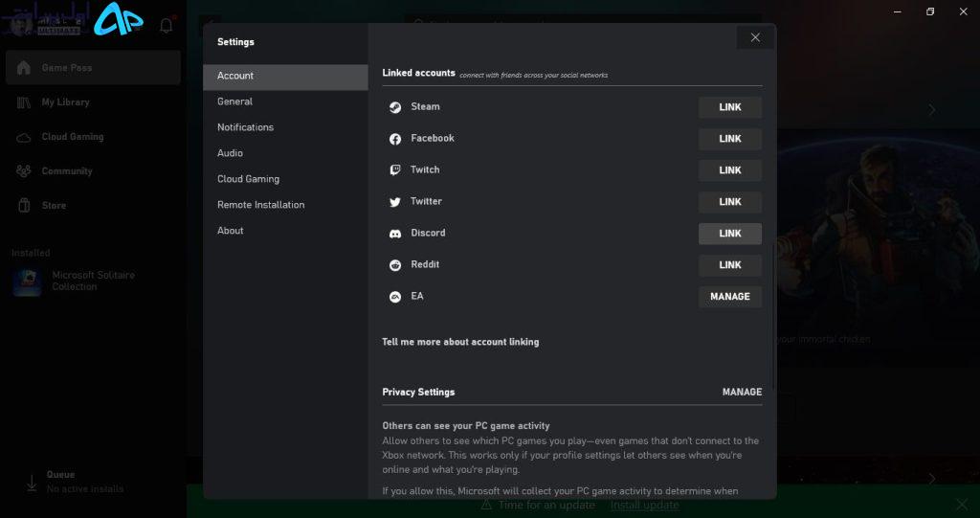Viewport: 980px width, 518px height.
Task: Open Cloud Gaming settings tab
Action: pyautogui.click(x=285, y=179)
